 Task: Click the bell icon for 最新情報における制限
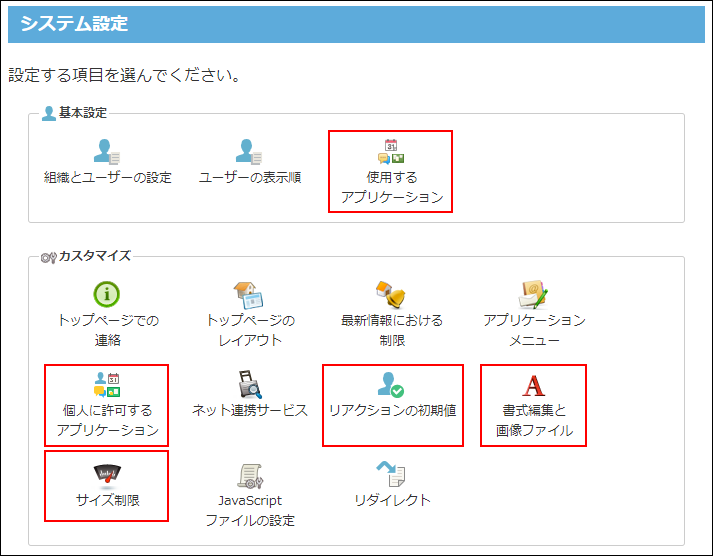391,295
